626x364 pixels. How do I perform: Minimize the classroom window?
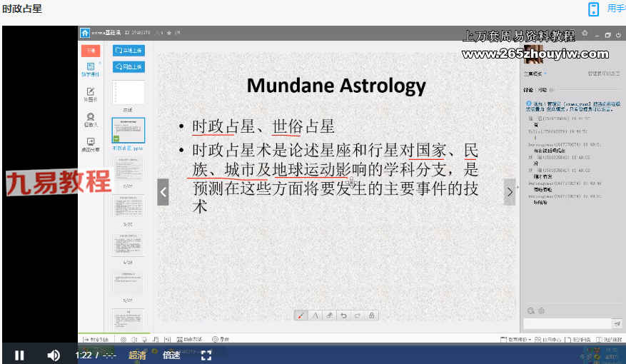[x=597, y=35]
